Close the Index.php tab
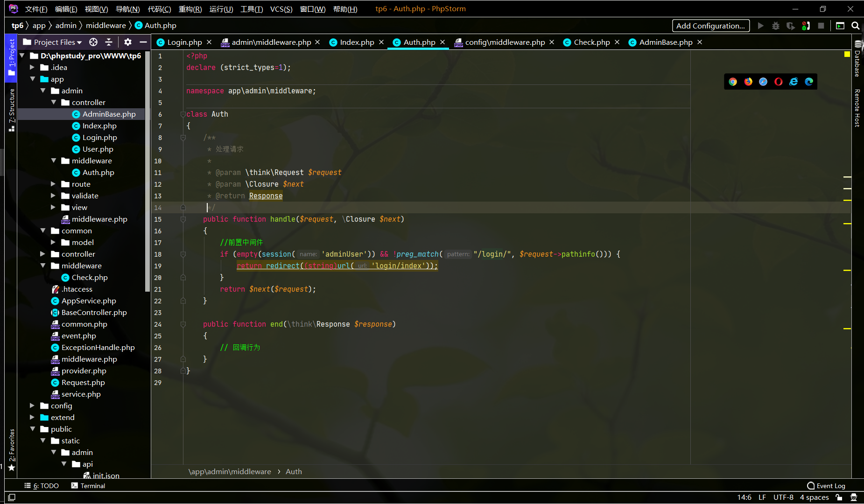 381,42
